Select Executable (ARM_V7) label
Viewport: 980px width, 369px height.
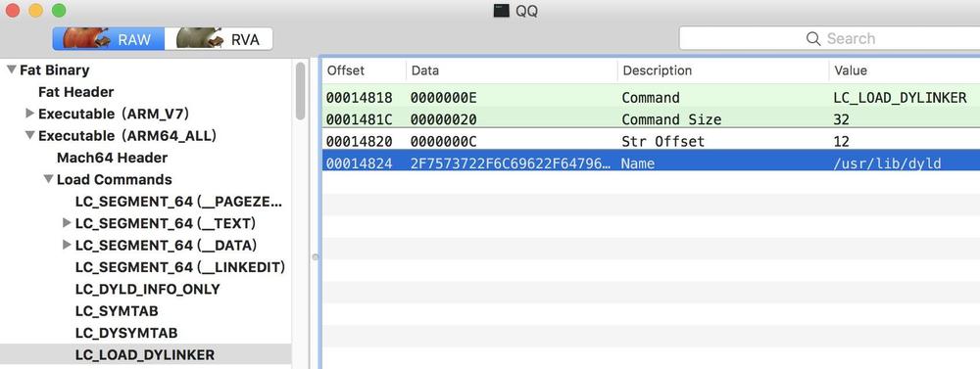pyautogui.click(x=113, y=114)
